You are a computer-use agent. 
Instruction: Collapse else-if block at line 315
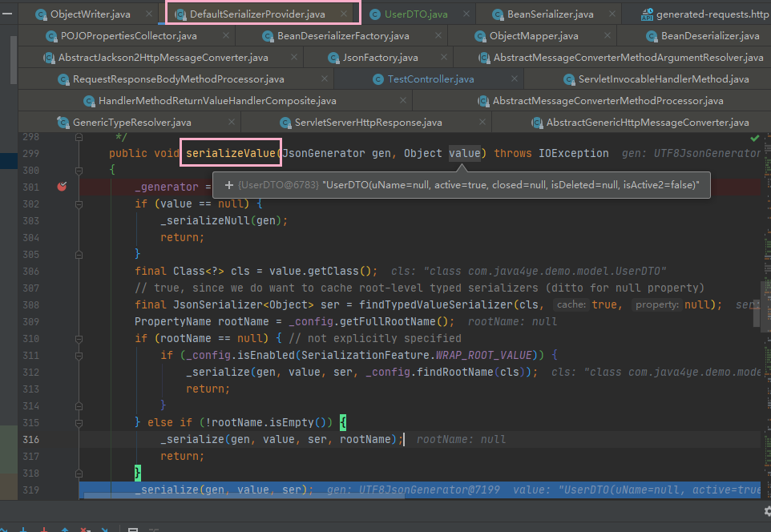click(x=79, y=423)
